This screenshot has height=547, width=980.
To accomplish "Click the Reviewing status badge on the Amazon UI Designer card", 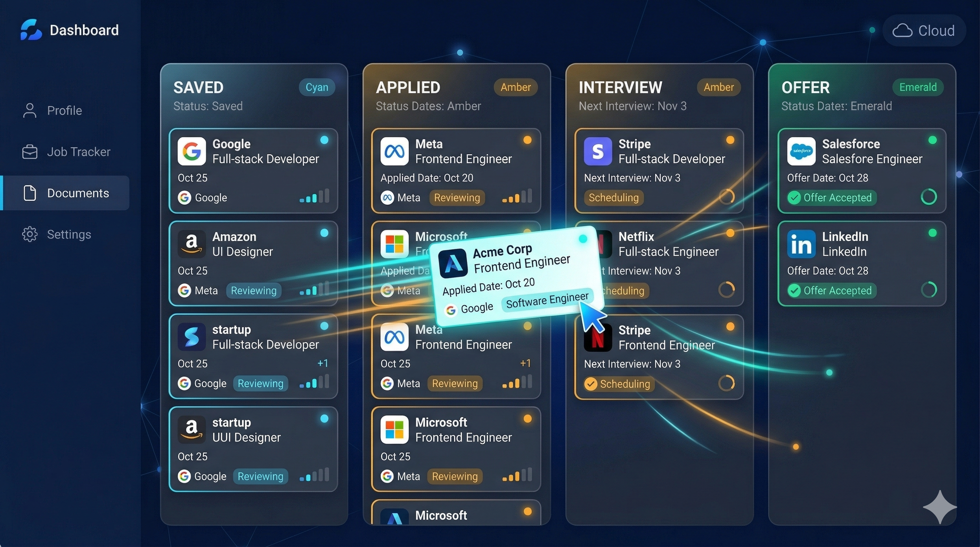I will [254, 290].
